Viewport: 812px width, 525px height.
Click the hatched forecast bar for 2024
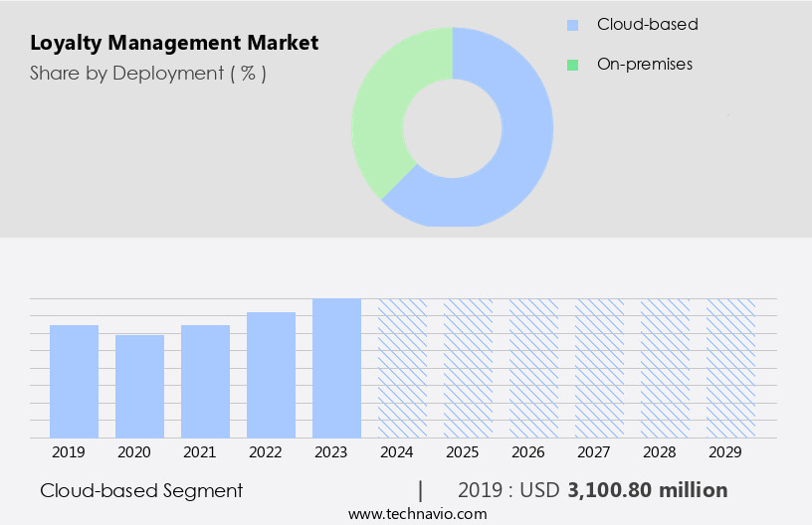pyautogui.click(x=402, y=368)
